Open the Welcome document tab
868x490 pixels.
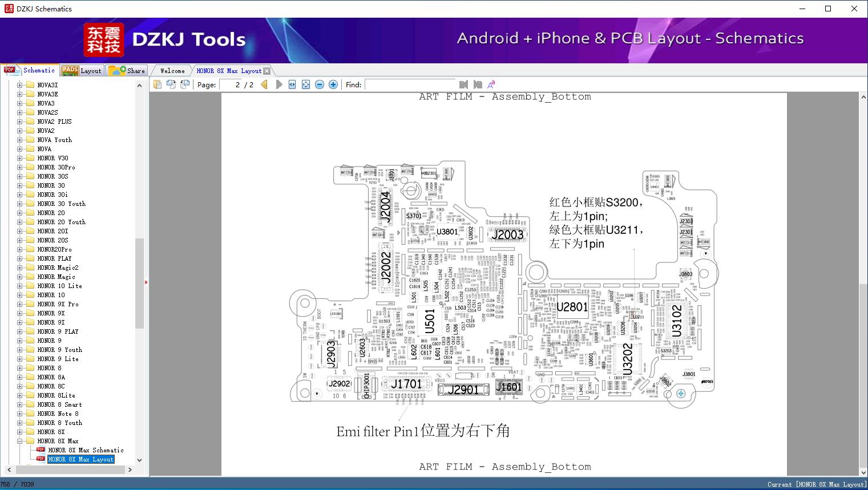172,71
